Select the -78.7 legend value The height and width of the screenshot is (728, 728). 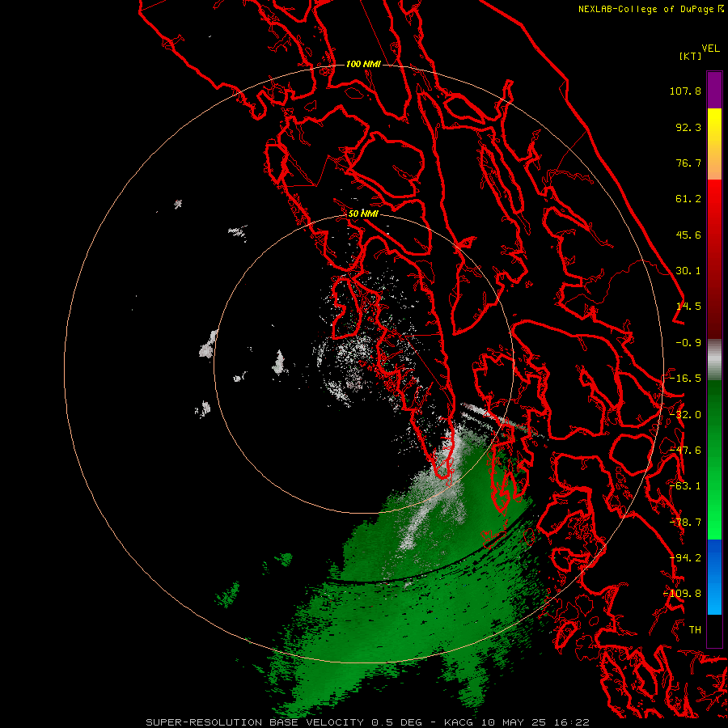coord(685,523)
